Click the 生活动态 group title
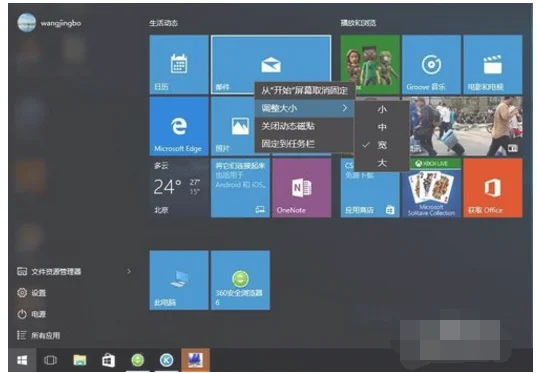Image resolution: width=537 pixels, height=373 pixels. click(163, 23)
